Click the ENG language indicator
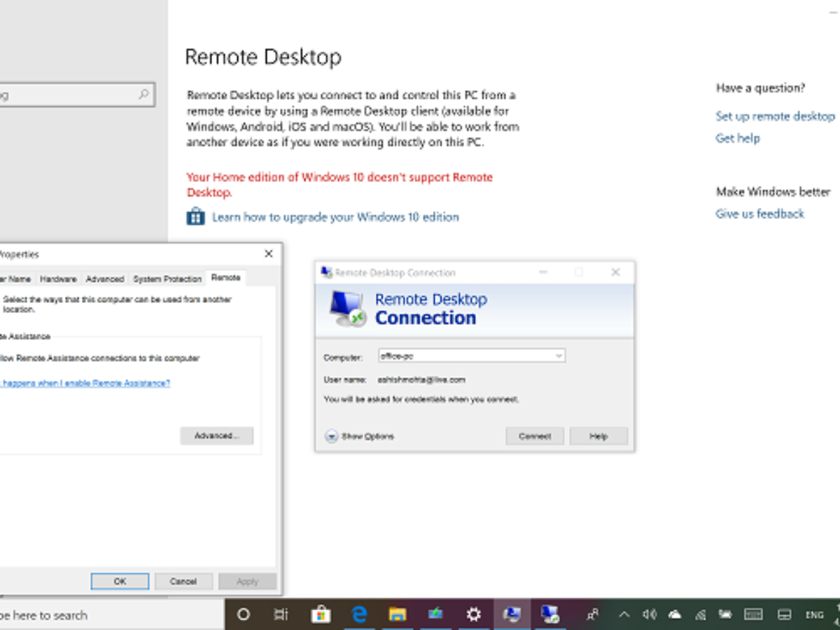 click(x=814, y=615)
